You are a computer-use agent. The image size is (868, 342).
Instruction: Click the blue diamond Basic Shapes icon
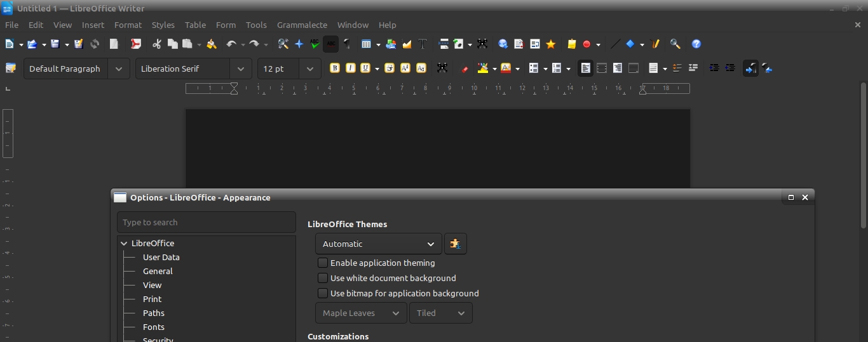pyautogui.click(x=630, y=44)
